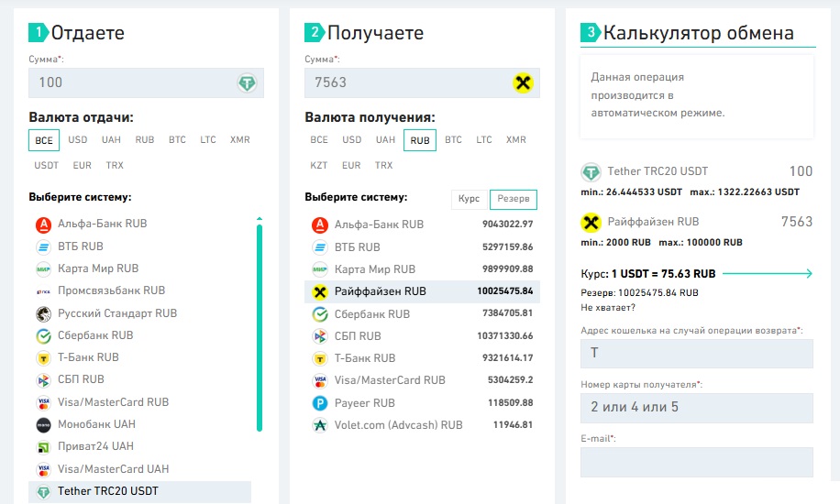Click the Tether icon in the selected Отдаете row

(43, 492)
